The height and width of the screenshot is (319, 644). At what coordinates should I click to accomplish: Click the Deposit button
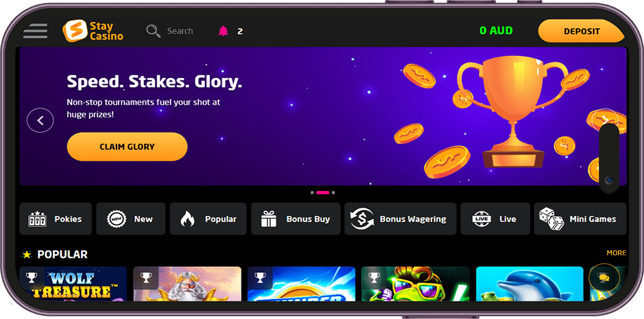point(582,31)
